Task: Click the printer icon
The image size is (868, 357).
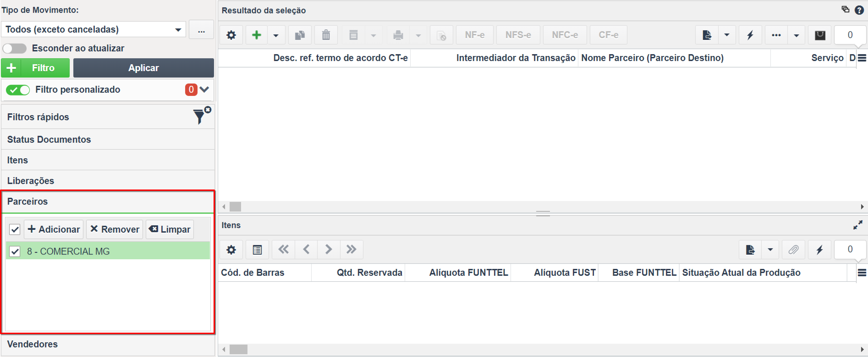Action: pyautogui.click(x=398, y=35)
